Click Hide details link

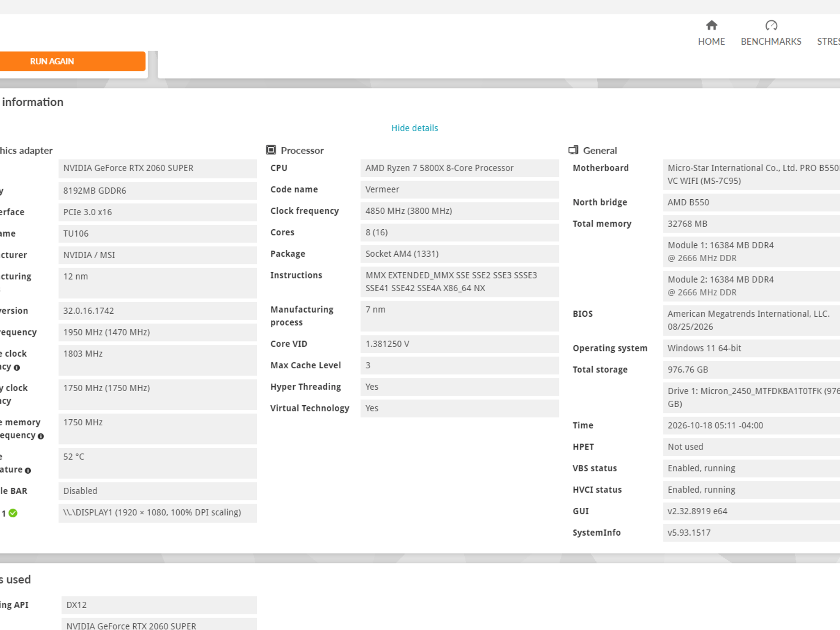tap(414, 128)
